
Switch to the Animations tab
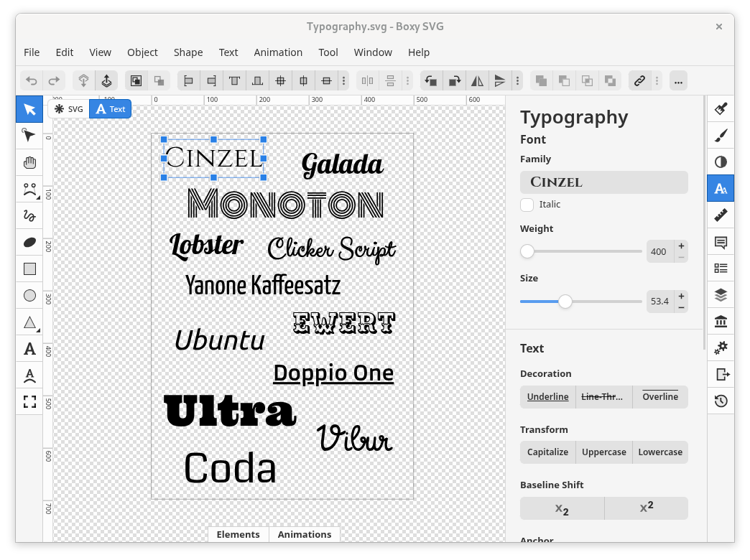point(304,534)
